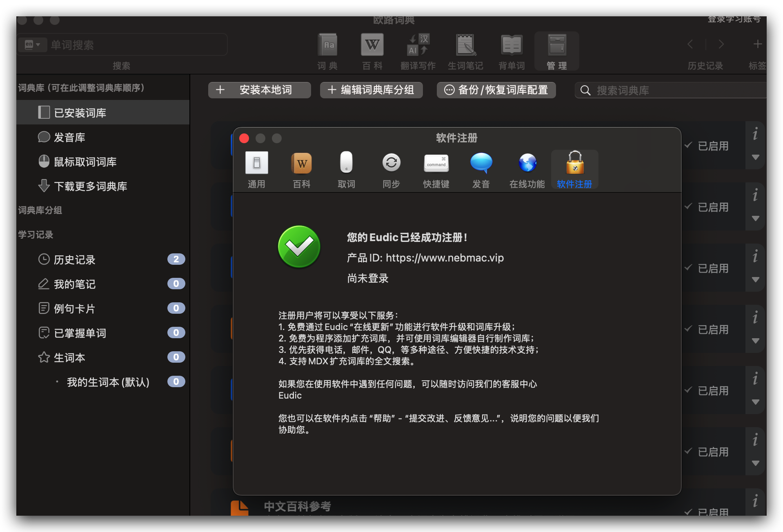Expand the fourth dictionary's dropdown arrow
The image size is (783, 532).
click(x=755, y=341)
